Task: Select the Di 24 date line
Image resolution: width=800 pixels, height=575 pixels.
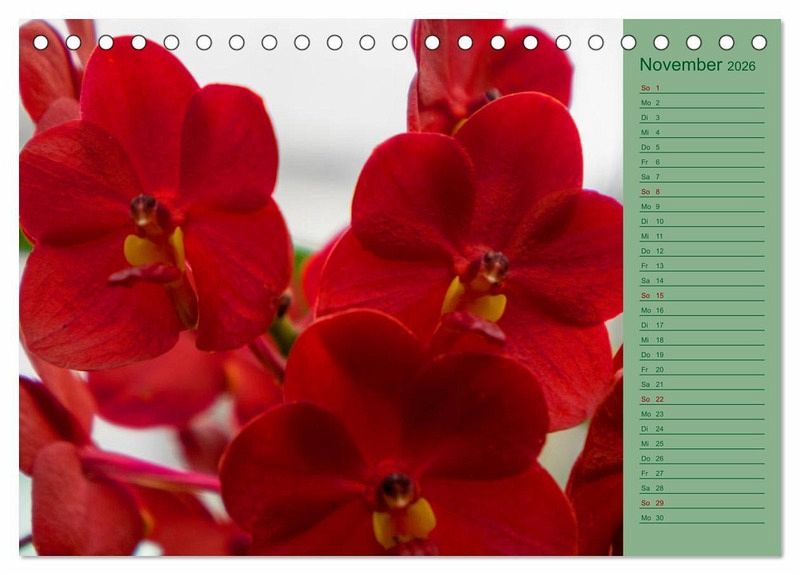Action: 701,429
